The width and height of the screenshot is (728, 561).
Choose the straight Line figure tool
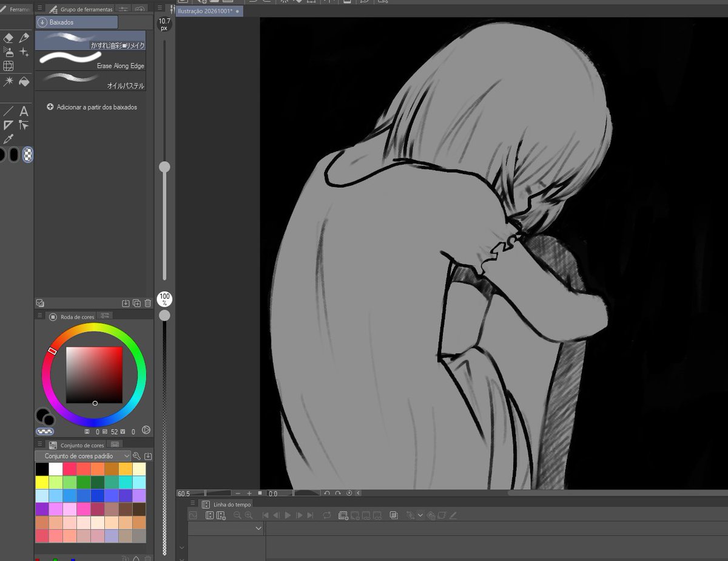point(8,111)
